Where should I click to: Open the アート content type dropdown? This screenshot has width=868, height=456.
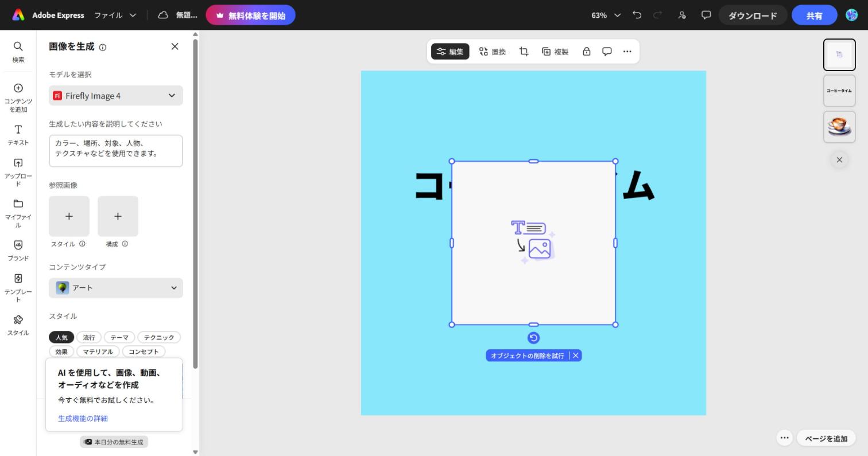point(116,288)
